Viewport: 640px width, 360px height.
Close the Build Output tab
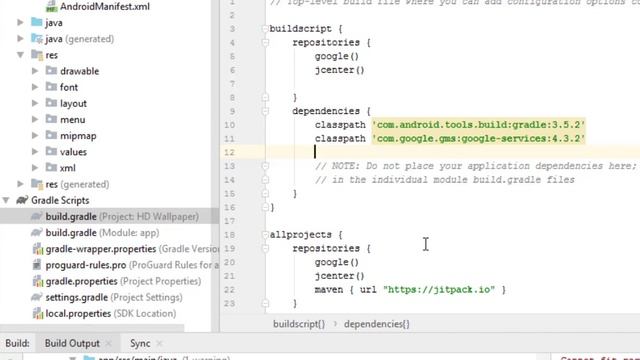pyautogui.click(x=109, y=344)
